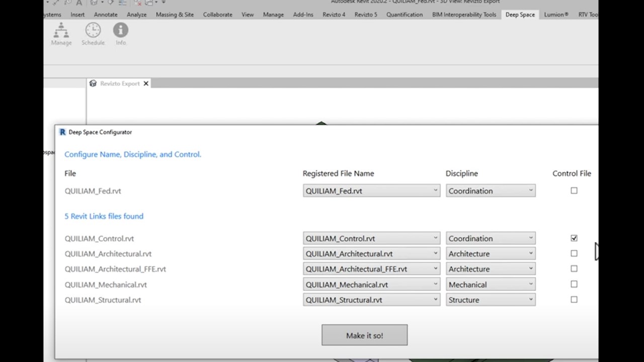
Task: Click the QUILIAM_Structural.rvt file label
Action: pyautogui.click(x=103, y=300)
